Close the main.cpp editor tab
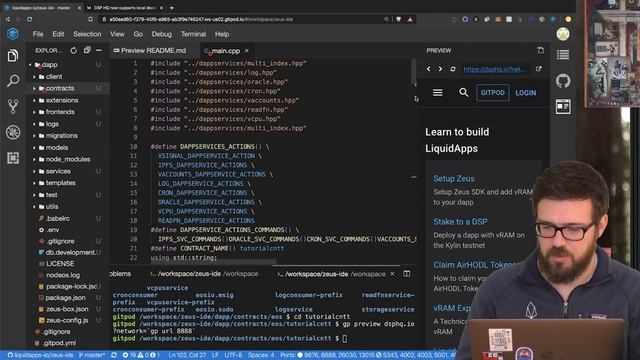This screenshot has width=640, height=360. click(247, 51)
